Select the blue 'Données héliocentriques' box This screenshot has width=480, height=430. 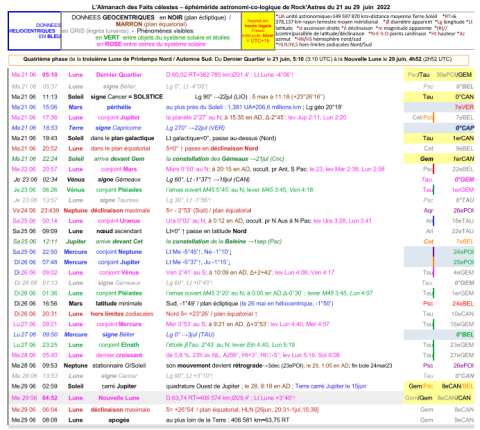pyautogui.click(x=34, y=31)
